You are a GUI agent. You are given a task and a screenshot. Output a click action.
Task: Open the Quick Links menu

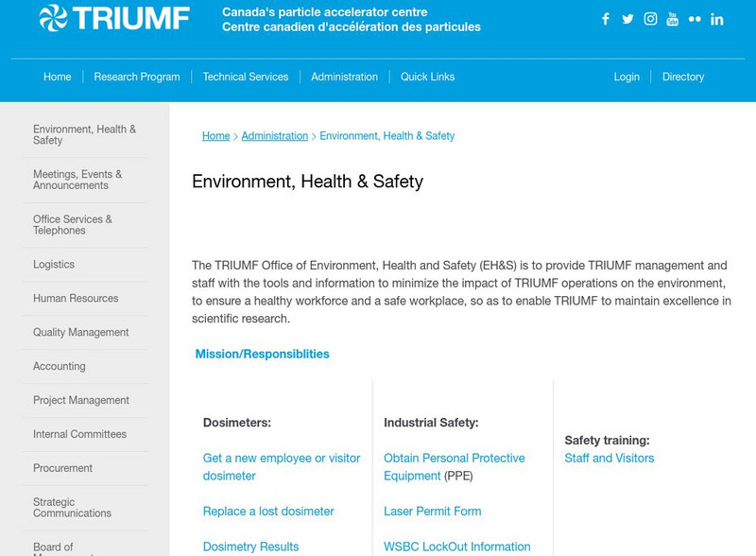coord(427,77)
